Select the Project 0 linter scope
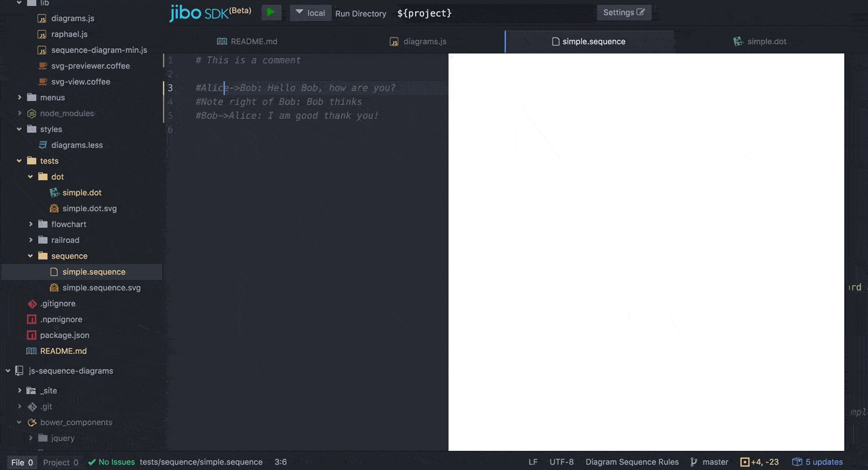 click(61, 462)
